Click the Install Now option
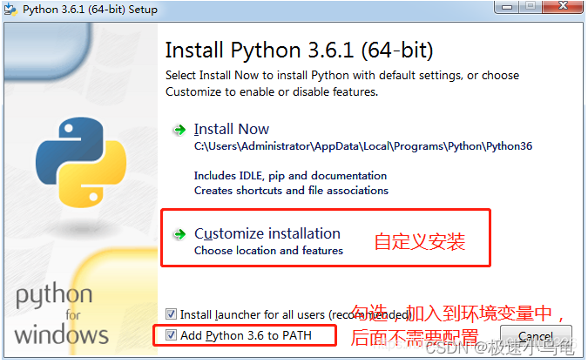This screenshot has width=588, height=364. pos(232,130)
